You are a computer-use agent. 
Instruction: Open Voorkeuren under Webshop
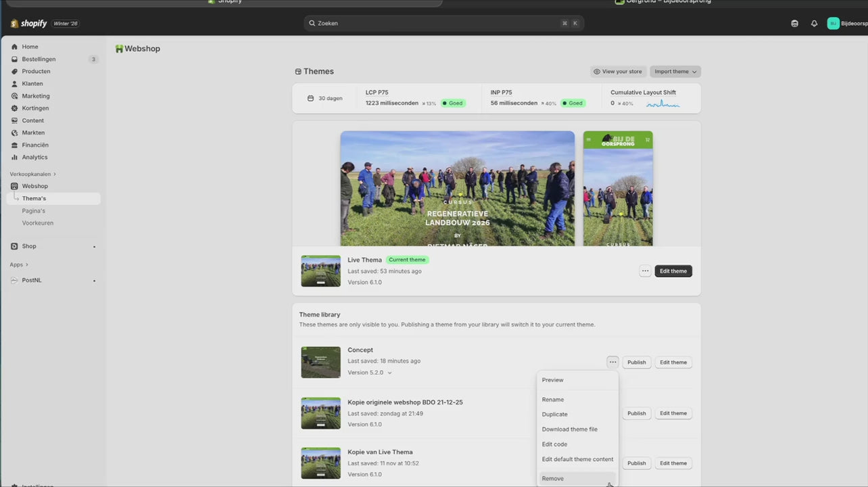pyautogui.click(x=37, y=223)
